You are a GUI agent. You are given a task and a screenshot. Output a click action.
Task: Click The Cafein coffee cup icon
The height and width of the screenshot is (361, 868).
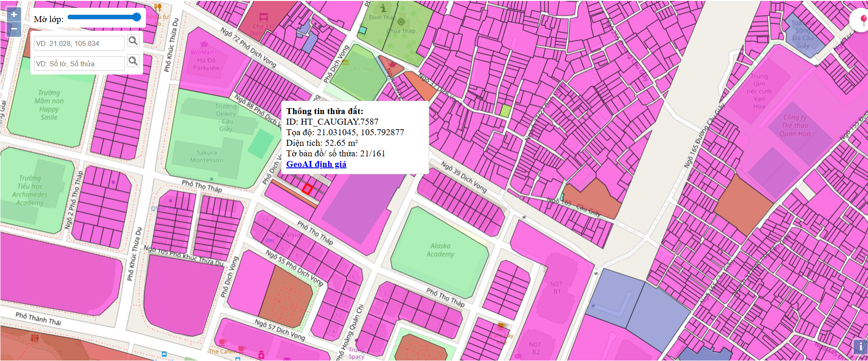tap(223, 343)
